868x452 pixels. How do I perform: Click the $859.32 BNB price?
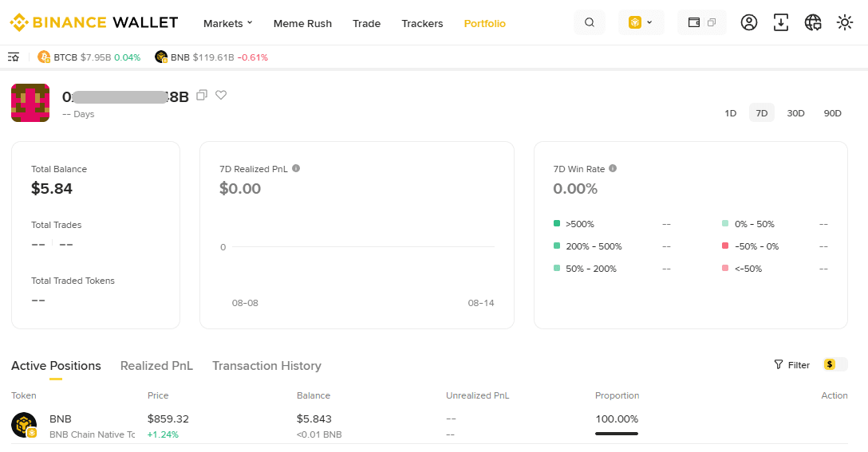coord(168,419)
